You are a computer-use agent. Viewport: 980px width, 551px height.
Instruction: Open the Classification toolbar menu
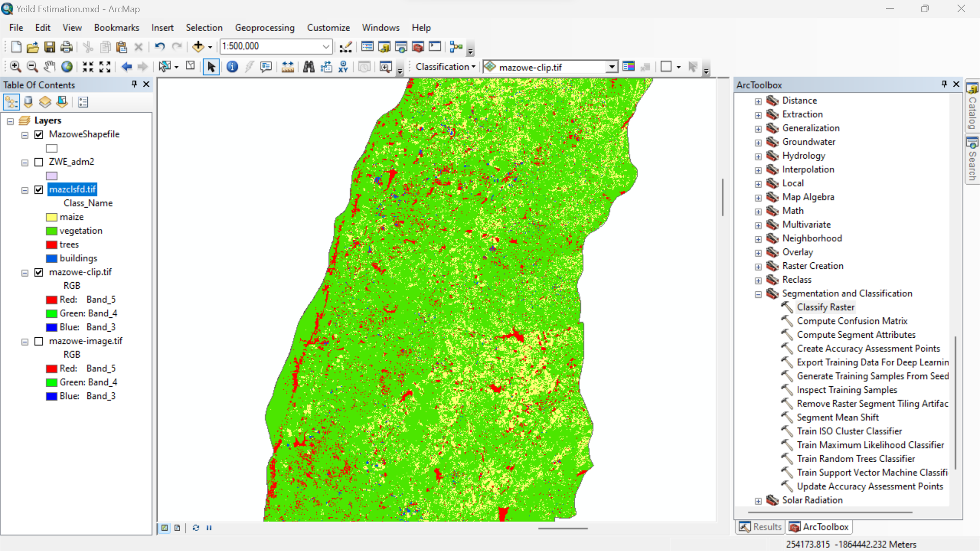click(445, 67)
